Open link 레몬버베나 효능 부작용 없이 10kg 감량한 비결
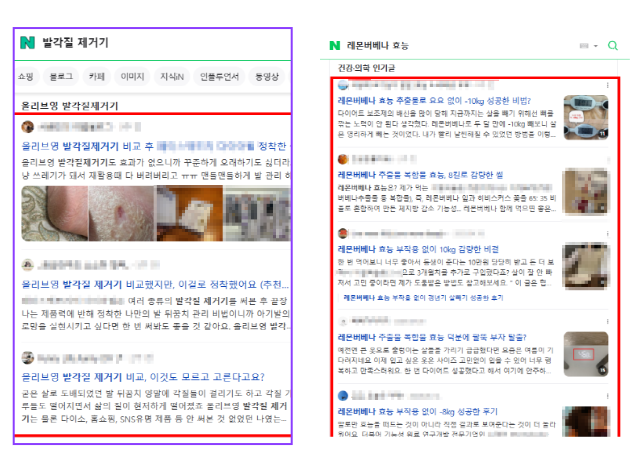 coord(418,249)
